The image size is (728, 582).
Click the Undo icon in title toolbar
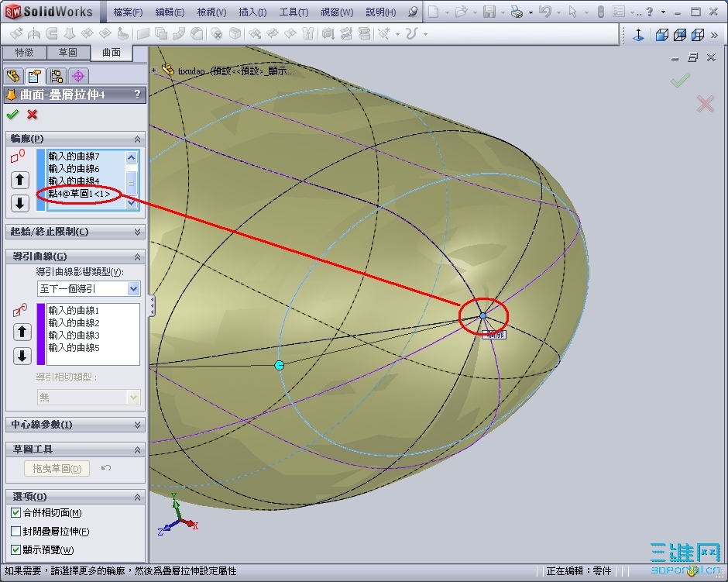[545, 12]
